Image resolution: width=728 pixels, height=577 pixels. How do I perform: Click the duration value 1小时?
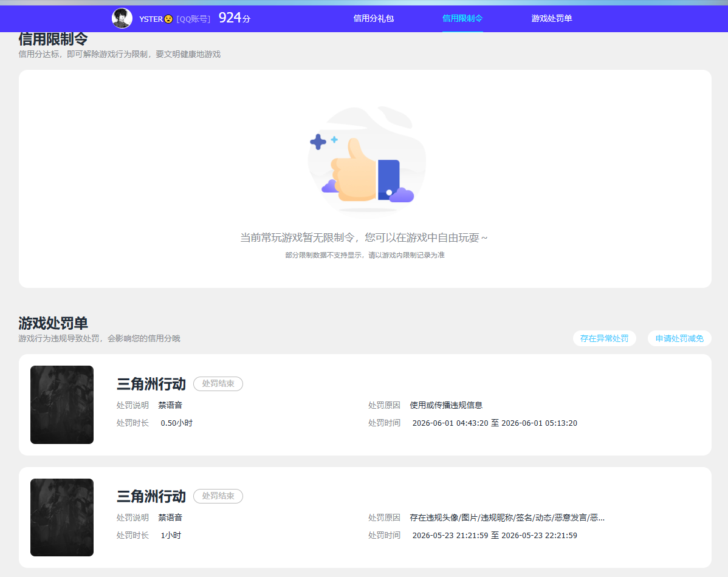click(171, 535)
